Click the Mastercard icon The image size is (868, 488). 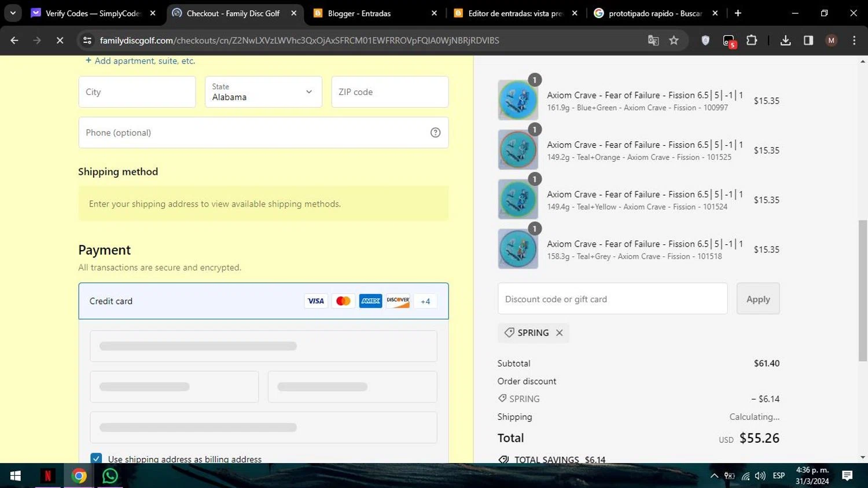point(343,301)
